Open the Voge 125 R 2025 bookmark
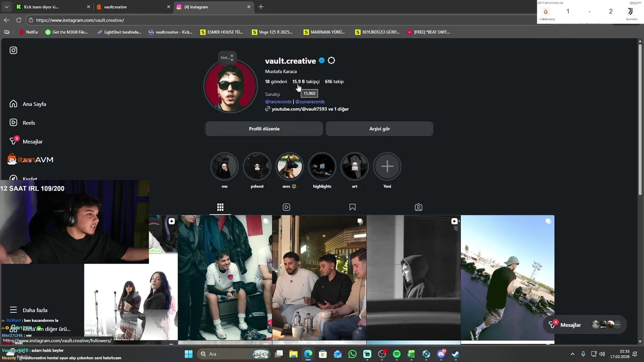Image resolution: width=644 pixels, height=362 pixels. click(x=272, y=32)
